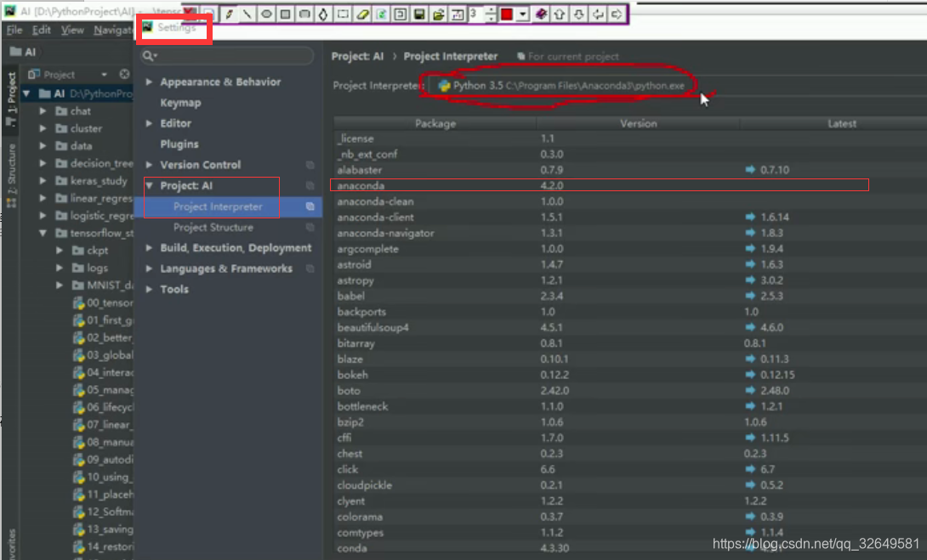Sort by the Package column header
The width and height of the screenshot is (927, 560).
coord(435,123)
